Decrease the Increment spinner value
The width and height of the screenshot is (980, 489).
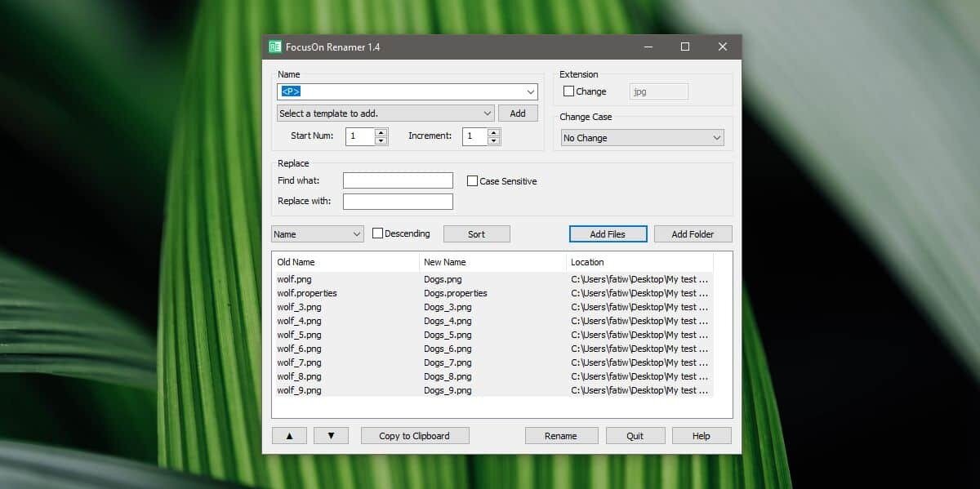pos(493,140)
